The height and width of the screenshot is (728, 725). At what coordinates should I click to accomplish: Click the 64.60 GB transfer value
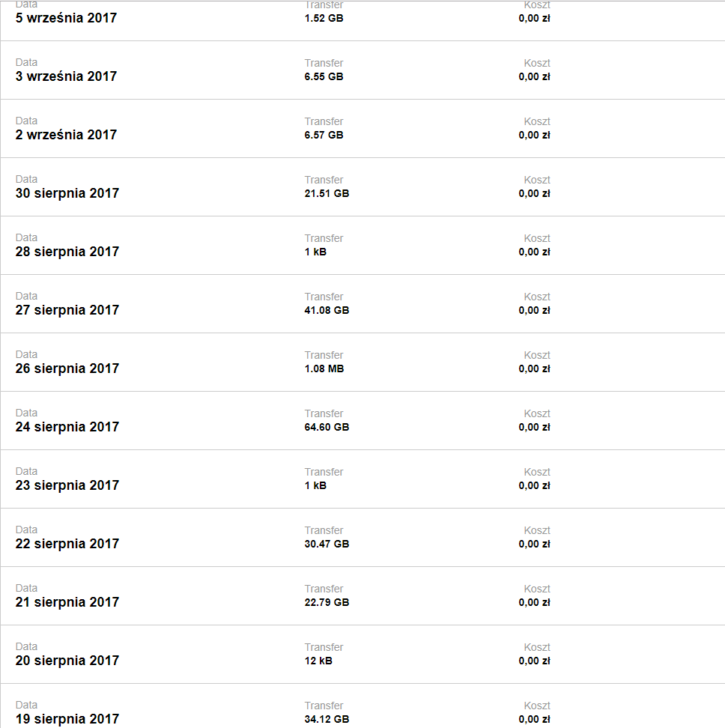click(x=327, y=428)
